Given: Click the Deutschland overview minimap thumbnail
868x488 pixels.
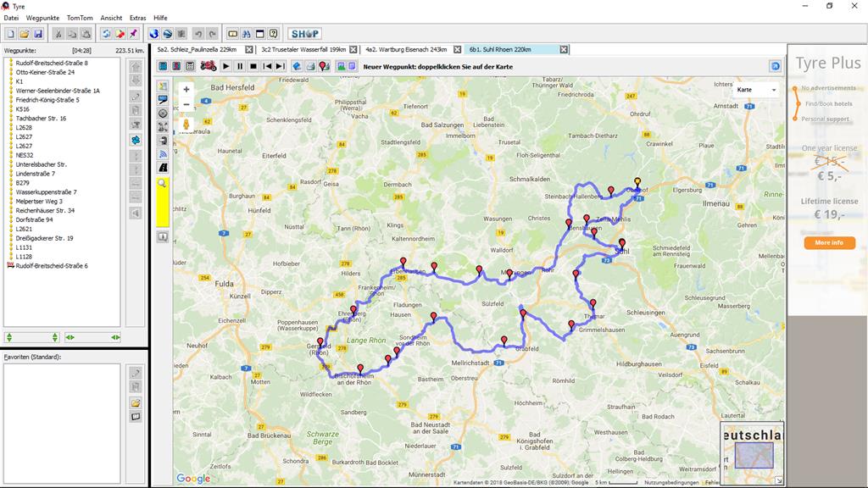Looking at the screenshot, I should [x=752, y=453].
